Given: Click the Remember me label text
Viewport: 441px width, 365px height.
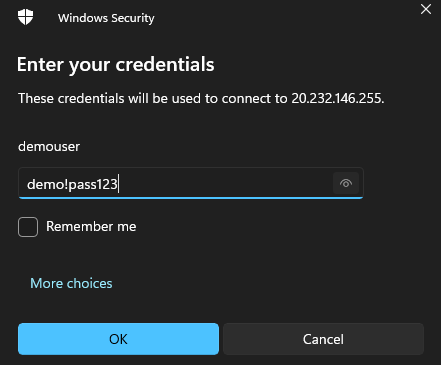Looking at the screenshot, I should coord(91,227).
